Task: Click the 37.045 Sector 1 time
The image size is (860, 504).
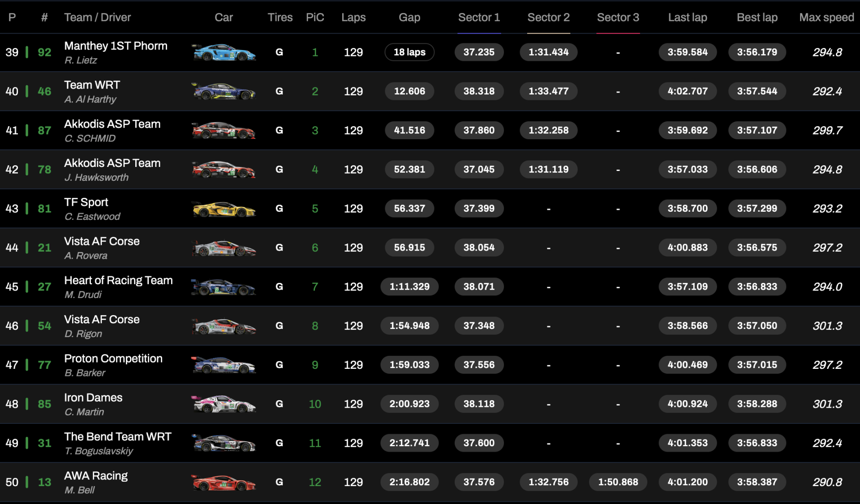Action: 479,169
